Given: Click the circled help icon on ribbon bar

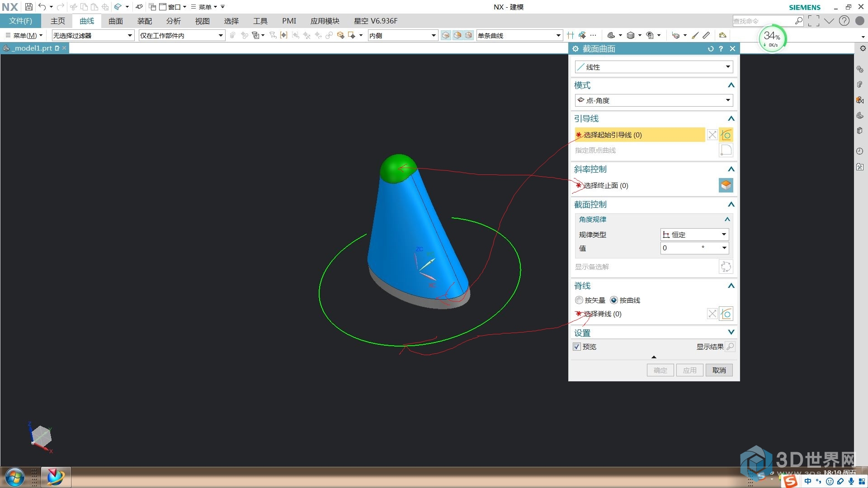Looking at the screenshot, I should coord(844,21).
